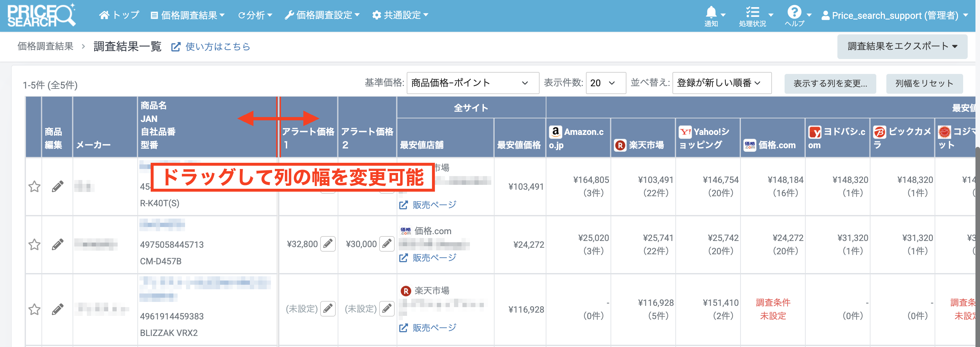Viewport: 980px width, 347px height.
Task: Open 販売ページ link in CM-D457B row
Action: click(x=427, y=258)
